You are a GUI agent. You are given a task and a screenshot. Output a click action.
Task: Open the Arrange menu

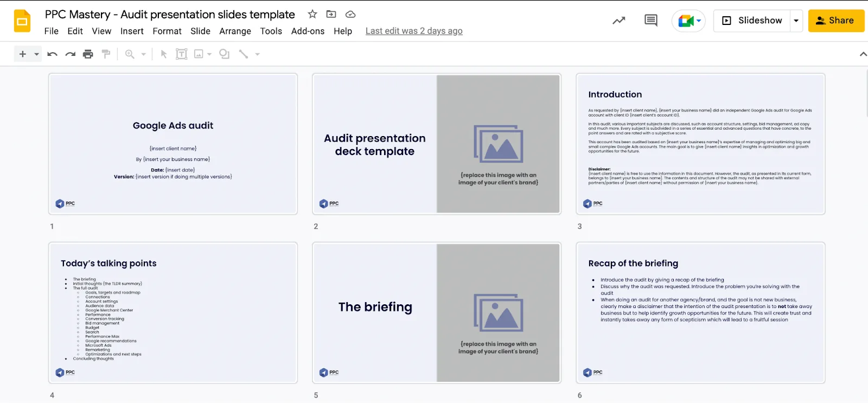pos(235,31)
